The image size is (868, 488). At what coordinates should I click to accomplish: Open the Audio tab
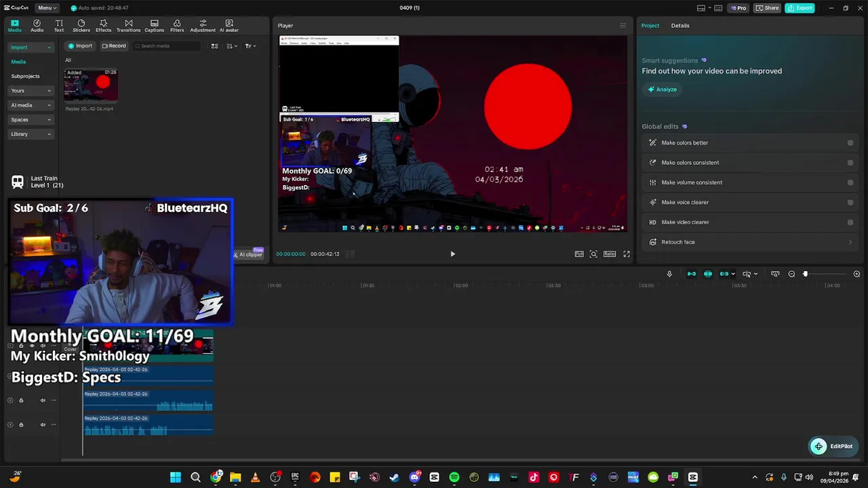37,26
